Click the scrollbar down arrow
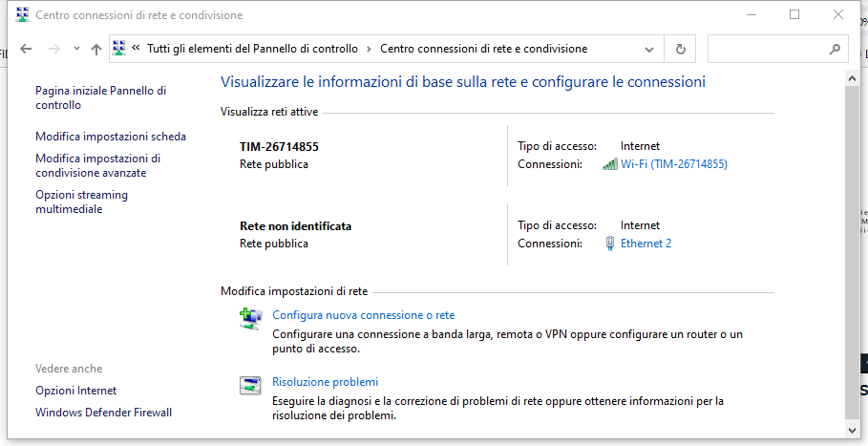 tap(853, 430)
